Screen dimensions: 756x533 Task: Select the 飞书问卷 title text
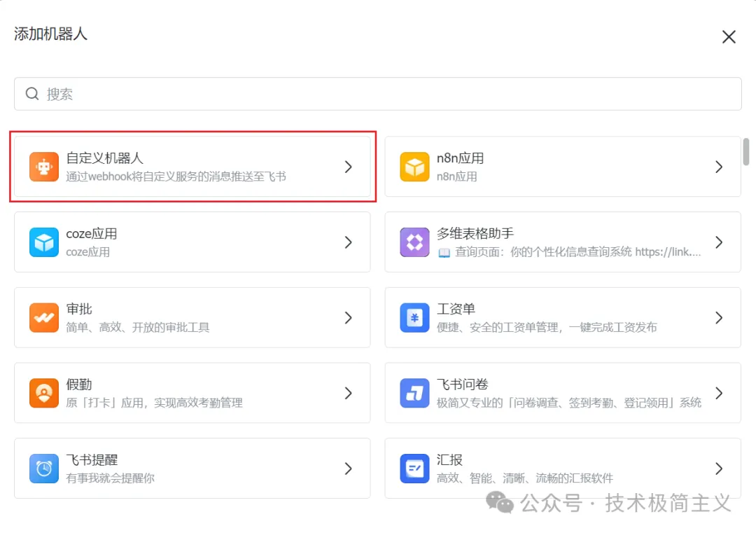click(463, 385)
